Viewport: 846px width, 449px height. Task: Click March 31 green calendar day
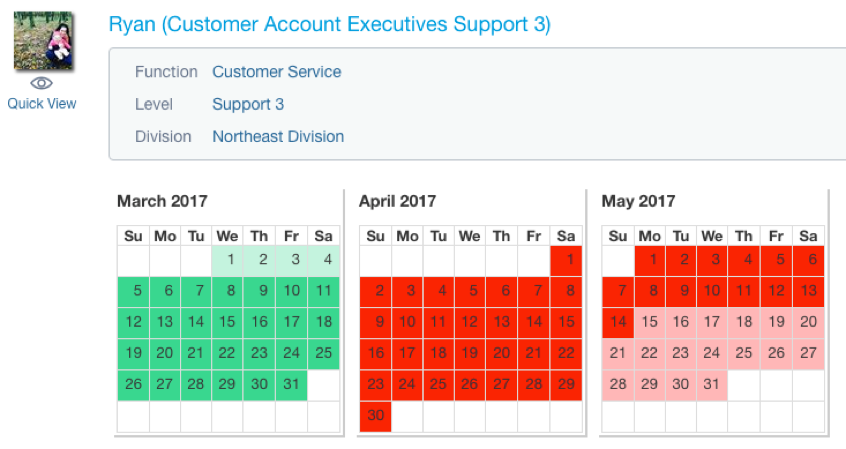291,385
